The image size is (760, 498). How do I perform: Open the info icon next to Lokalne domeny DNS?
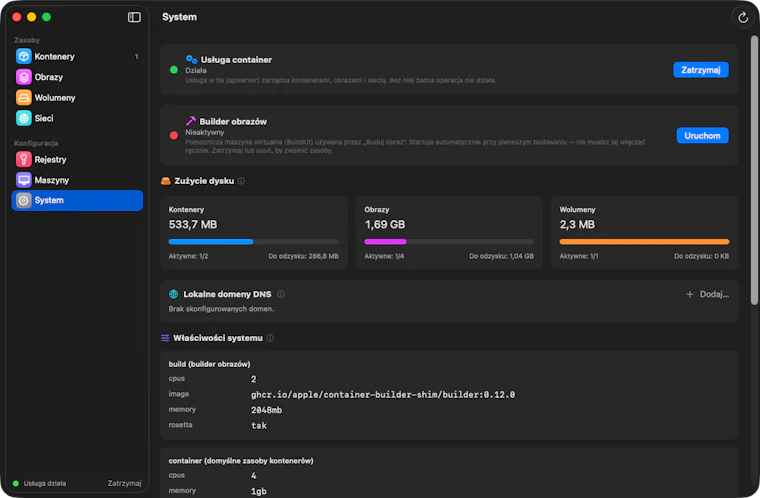tap(281, 294)
